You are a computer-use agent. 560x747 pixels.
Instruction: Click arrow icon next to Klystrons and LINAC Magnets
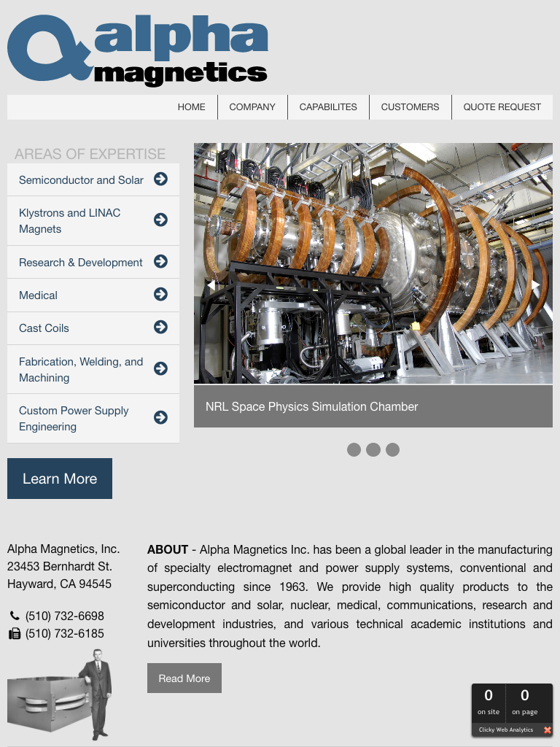(161, 220)
